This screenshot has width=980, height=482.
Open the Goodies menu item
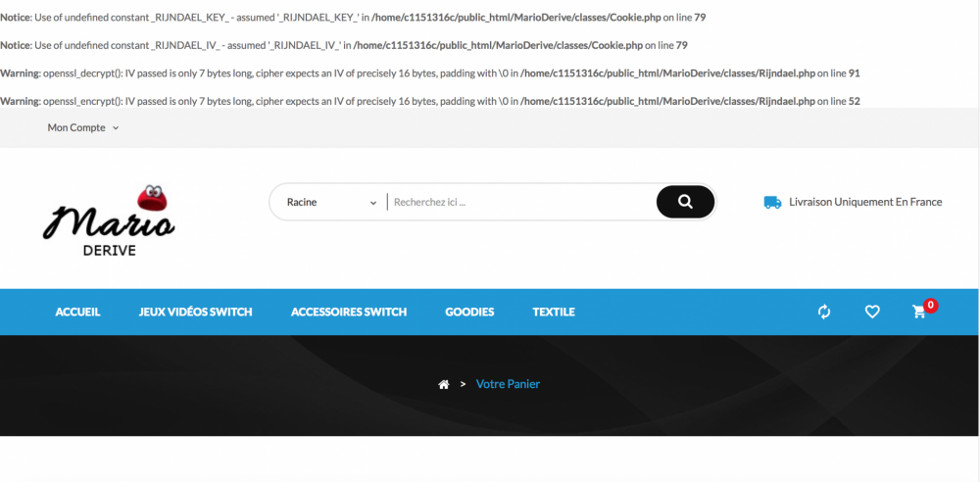[469, 312]
